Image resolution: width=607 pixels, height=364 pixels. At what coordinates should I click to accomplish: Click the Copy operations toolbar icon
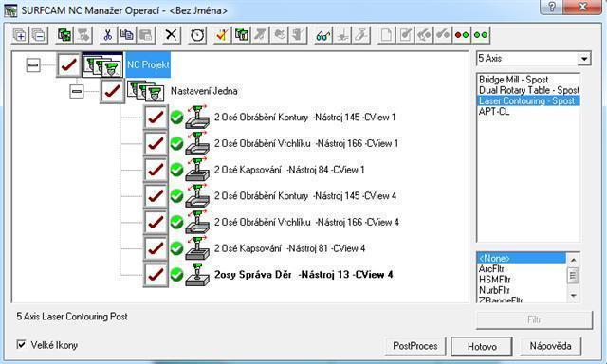pyautogui.click(x=126, y=35)
